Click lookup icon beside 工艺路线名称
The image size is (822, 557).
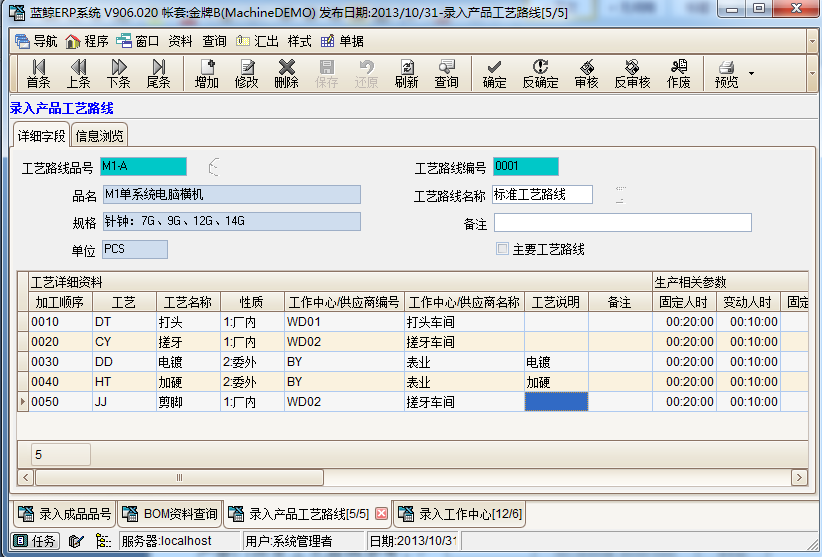tap(621, 194)
